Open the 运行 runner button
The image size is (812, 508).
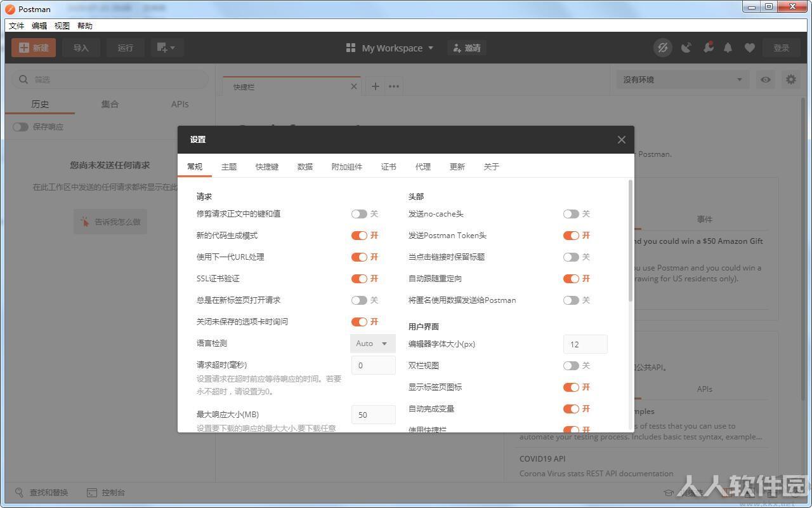click(x=126, y=48)
